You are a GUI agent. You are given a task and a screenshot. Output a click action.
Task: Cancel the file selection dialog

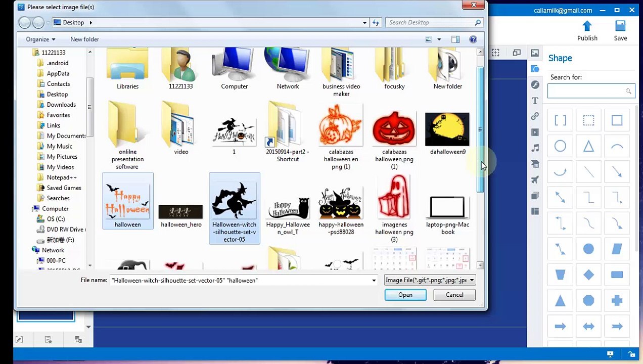click(x=454, y=295)
